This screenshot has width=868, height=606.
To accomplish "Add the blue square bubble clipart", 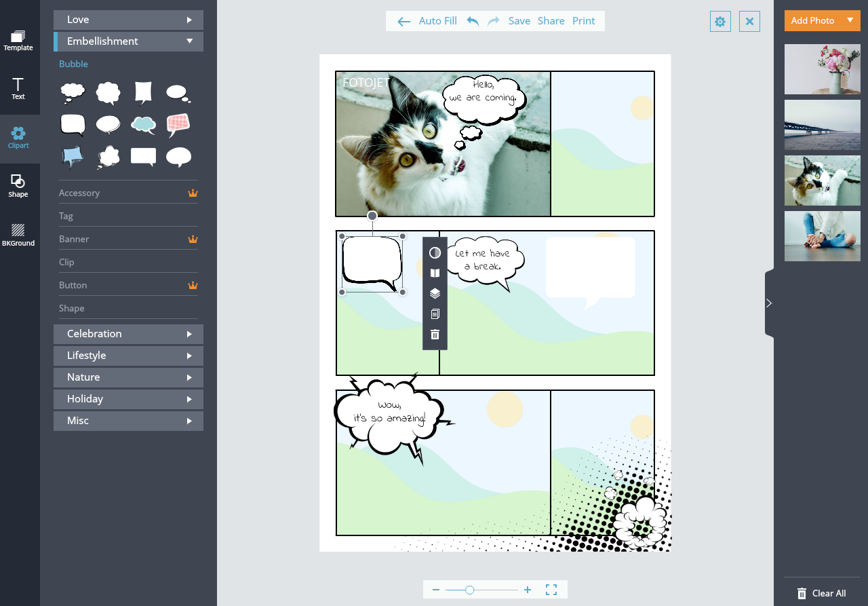I will point(73,157).
